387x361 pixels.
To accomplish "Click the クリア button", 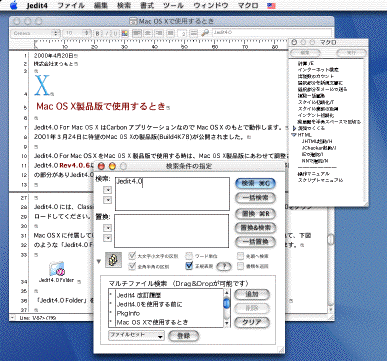I will tap(252, 322).
